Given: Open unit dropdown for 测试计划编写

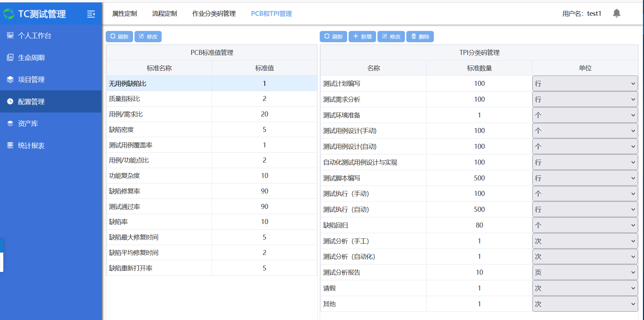Looking at the screenshot, I should pyautogui.click(x=584, y=84).
